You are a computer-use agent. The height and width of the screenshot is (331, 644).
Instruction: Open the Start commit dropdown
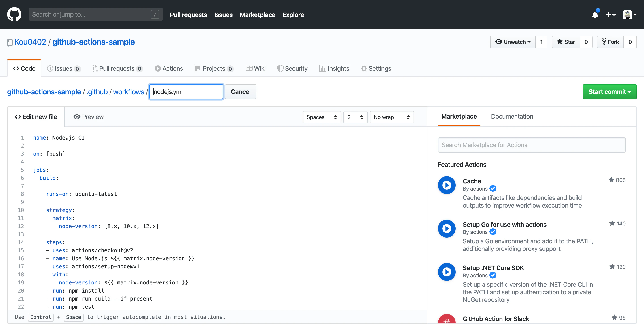610,92
